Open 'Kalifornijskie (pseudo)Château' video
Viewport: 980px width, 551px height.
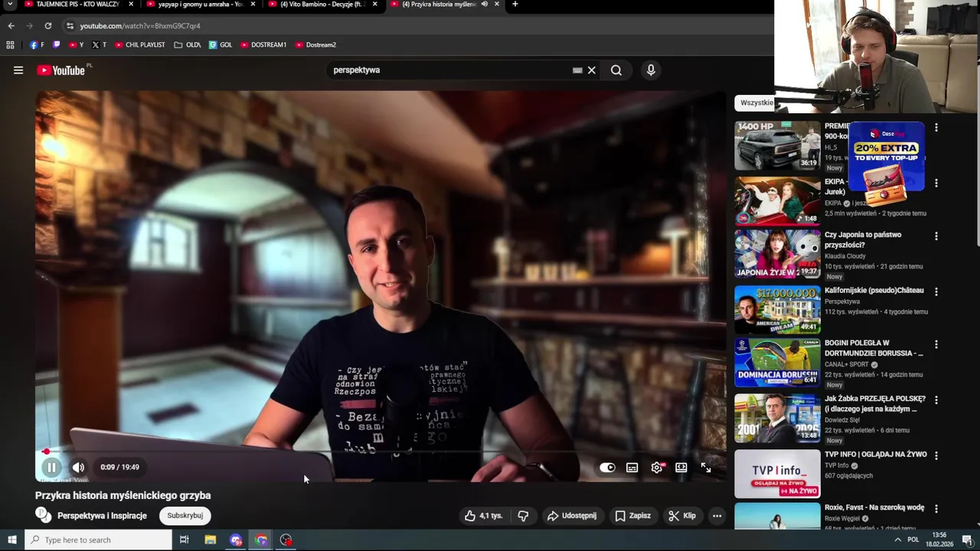[x=874, y=291]
